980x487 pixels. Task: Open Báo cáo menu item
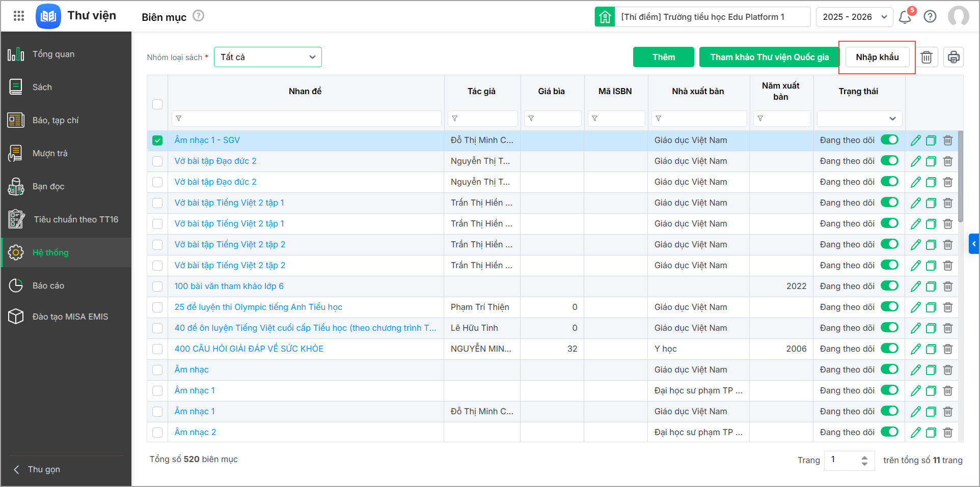66,285
